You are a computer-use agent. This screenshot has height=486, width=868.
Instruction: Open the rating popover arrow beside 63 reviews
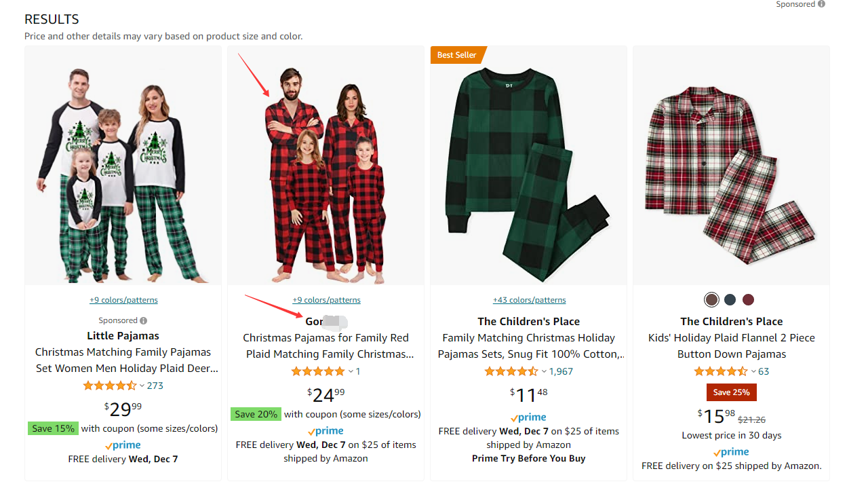click(753, 371)
